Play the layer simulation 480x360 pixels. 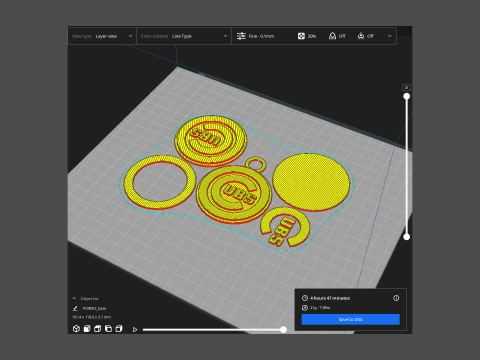point(135,329)
